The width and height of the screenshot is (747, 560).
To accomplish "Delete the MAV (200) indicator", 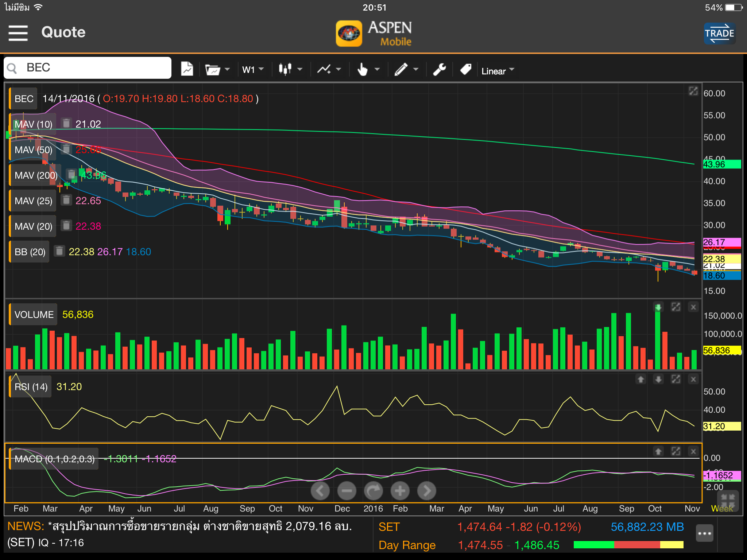I will pyautogui.click(x=71, y=175).
